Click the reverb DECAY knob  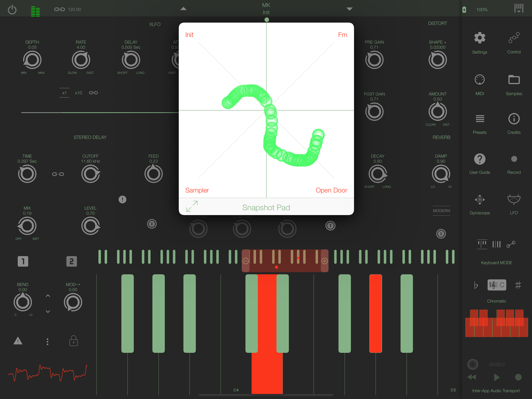(x=378, y=174)
